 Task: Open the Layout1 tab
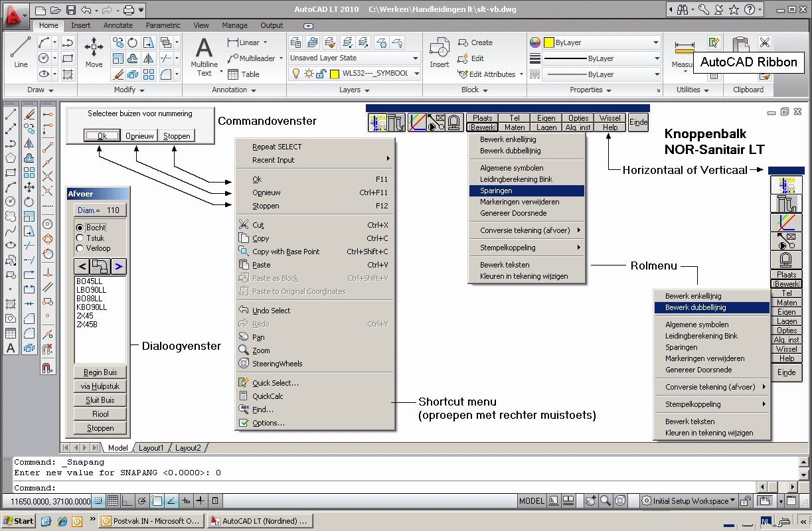151,448
